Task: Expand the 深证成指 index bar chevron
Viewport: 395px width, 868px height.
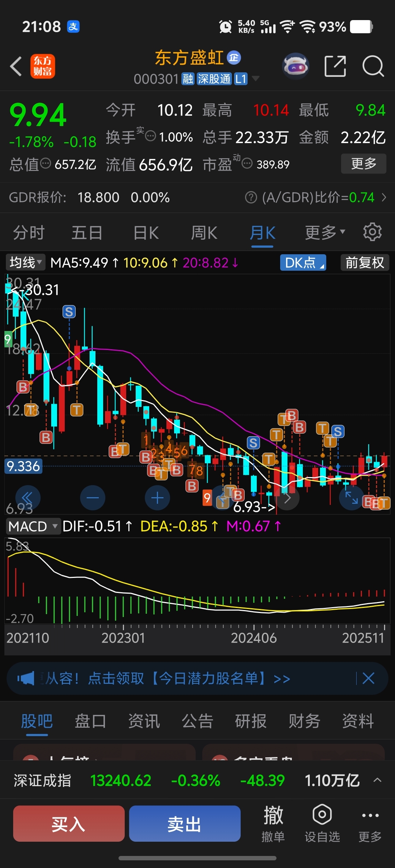Action: click(x=377, y=780)
